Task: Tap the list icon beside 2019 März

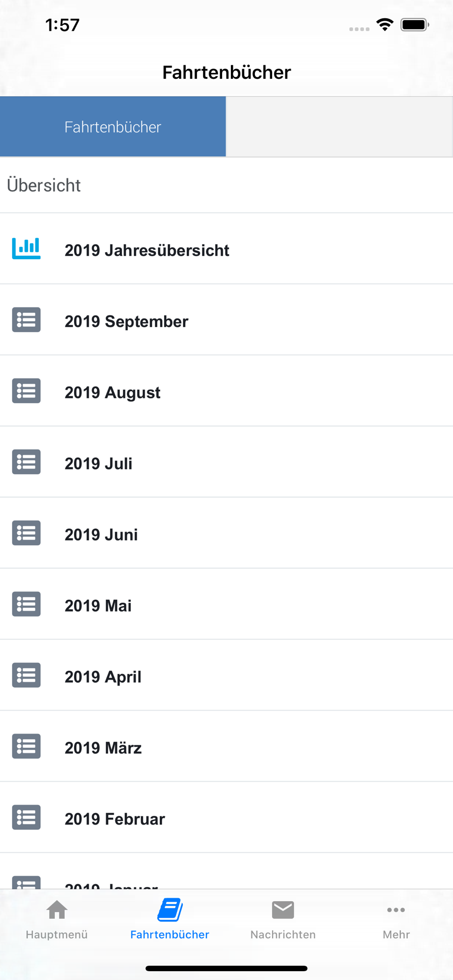Action: click(x=26, y=746)
